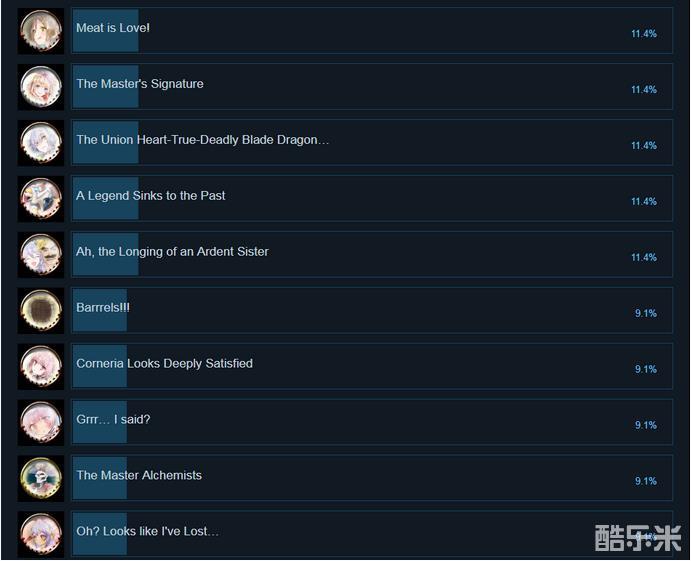691x561 pixels.
Task: Click The Master's Signature title
Action: click(140, 84)
